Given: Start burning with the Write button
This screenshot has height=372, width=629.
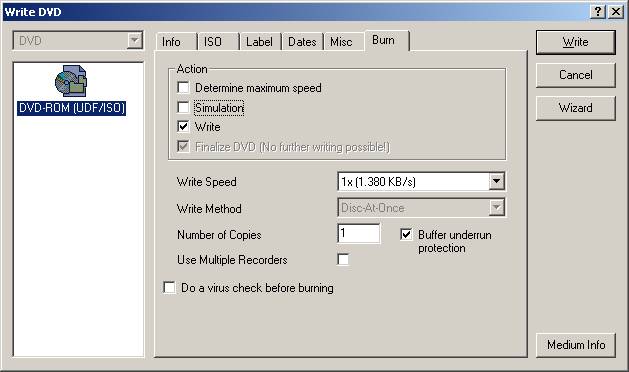Looking at the screenshot, I should pyautogui.click(x=575, y=42).
